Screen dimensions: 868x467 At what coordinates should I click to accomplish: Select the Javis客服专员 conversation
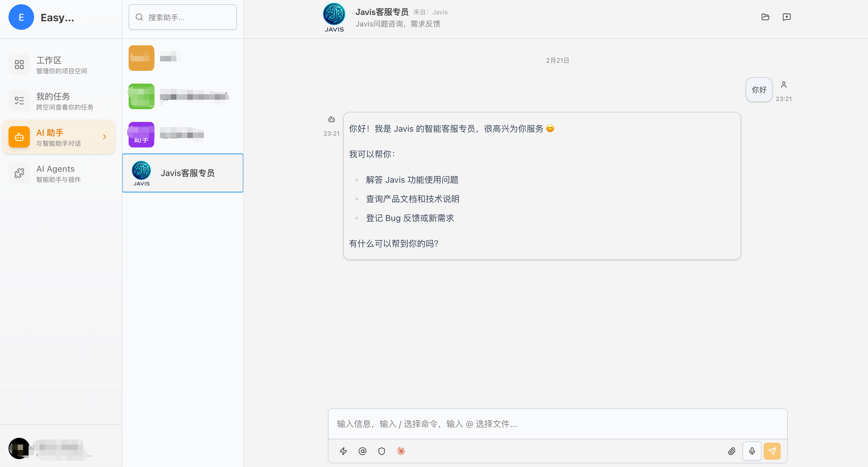click(182, 173)
